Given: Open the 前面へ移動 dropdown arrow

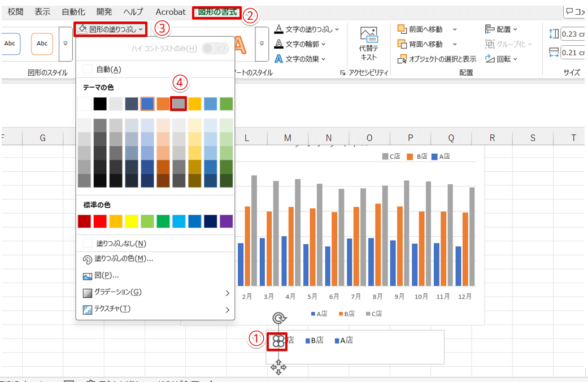Looking at the screenshot, I should [x=454, y=29].
